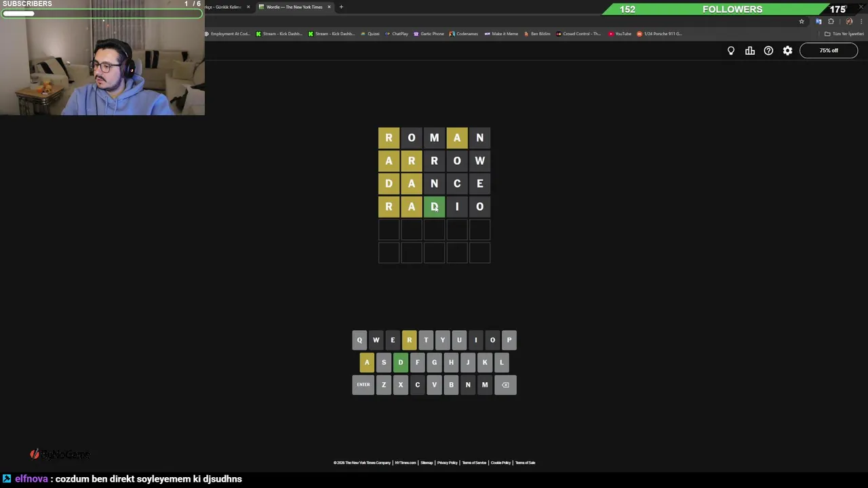Tap the O key on Wordle keyboard
868x488 pixels.
492,340
